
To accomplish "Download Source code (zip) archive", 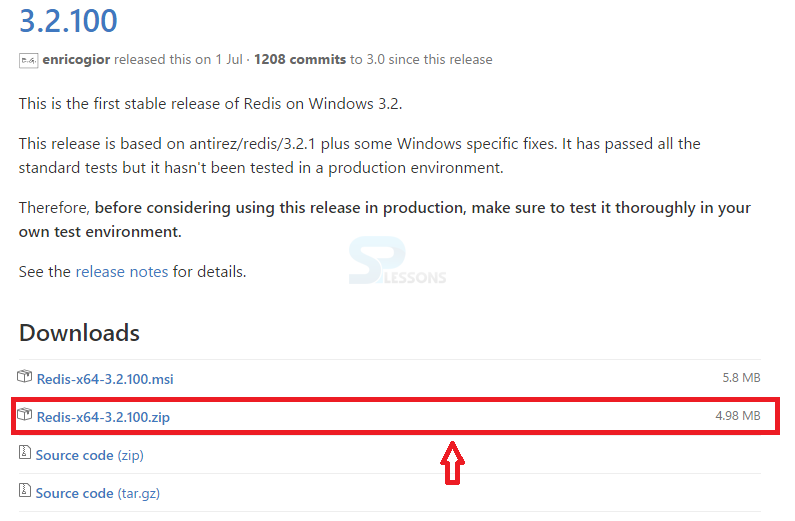I will pos(74,455).
